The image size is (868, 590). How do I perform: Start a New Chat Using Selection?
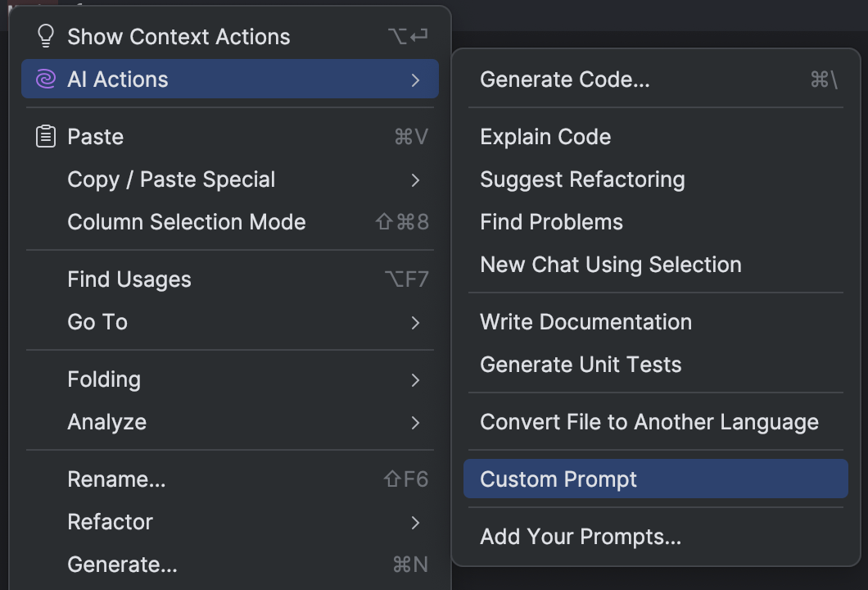pos(611,264)
